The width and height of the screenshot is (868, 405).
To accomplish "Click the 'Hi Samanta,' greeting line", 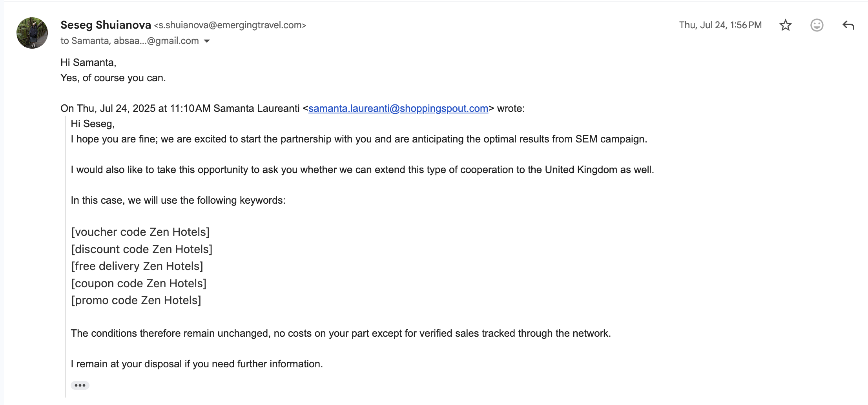I will [88, 62].
